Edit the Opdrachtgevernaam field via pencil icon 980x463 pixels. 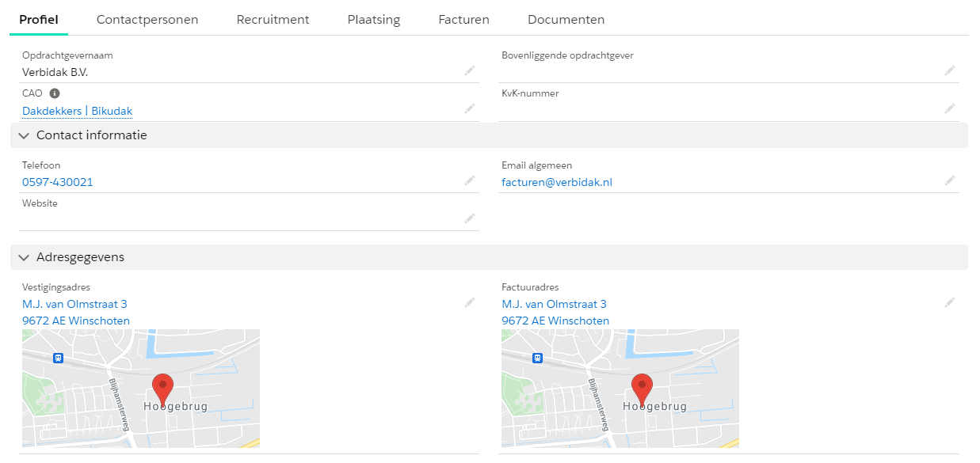pyautogui.click(x=470, y=70)
